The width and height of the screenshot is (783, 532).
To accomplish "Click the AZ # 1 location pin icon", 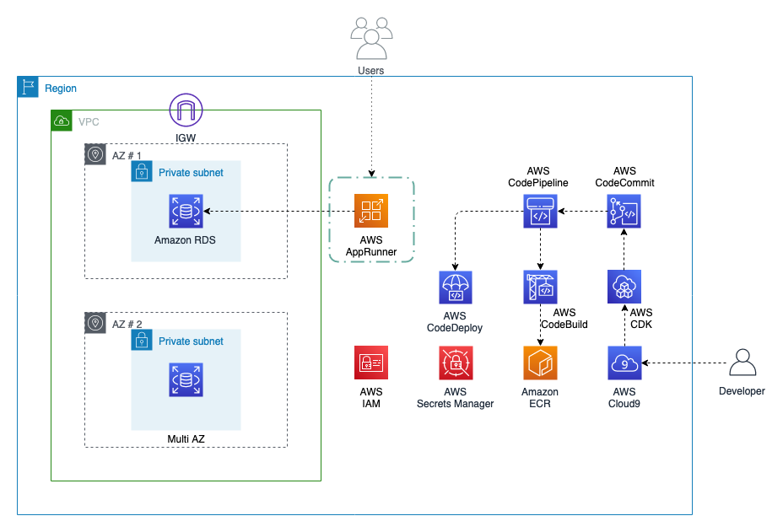I will pyautogui.click(x=94, y=154).
